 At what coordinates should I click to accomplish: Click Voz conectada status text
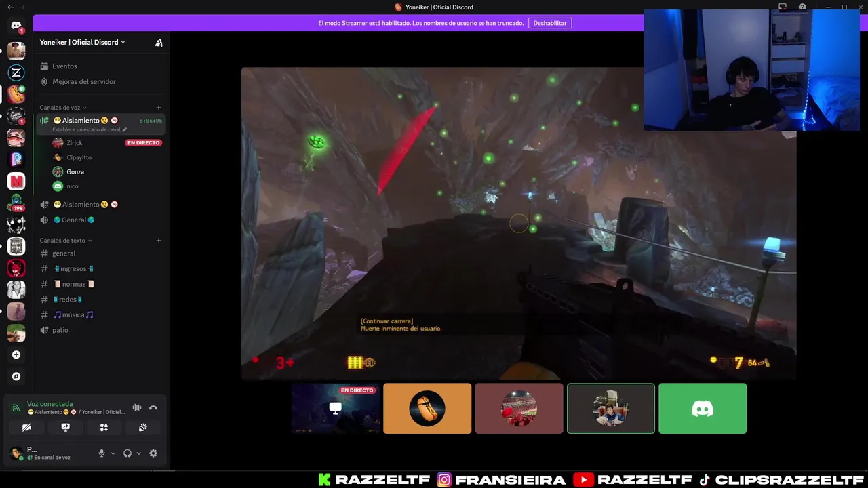pos(50,404)
